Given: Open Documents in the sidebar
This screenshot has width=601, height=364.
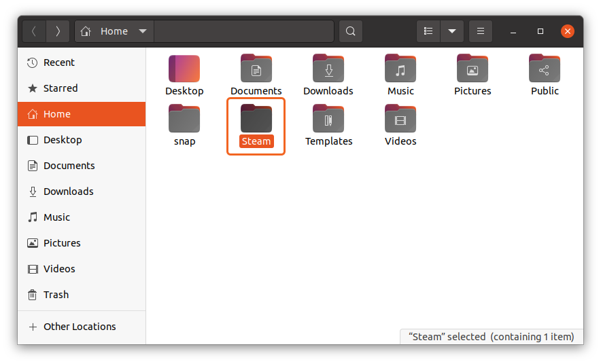Looking at the screenshot, I should pyautogui.click(x=82, y=166).
